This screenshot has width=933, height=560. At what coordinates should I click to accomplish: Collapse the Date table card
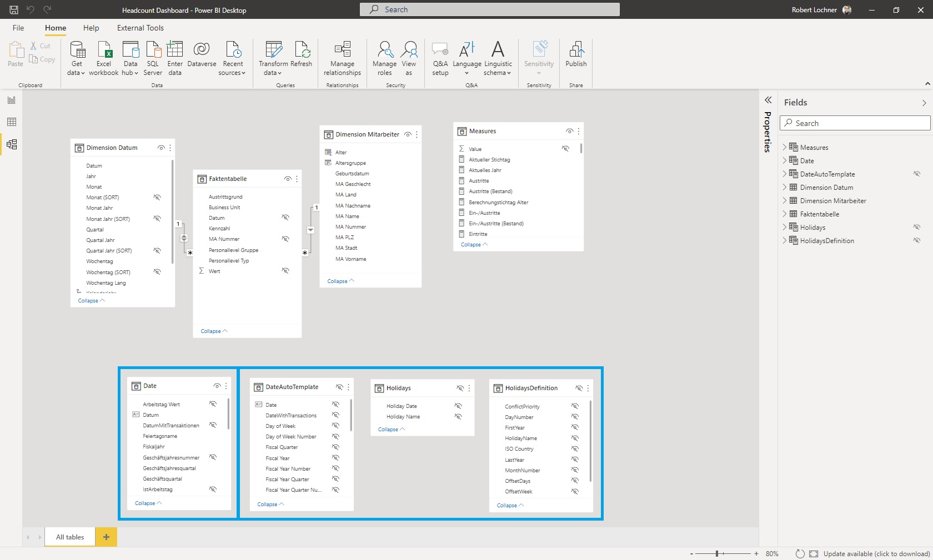148,503
